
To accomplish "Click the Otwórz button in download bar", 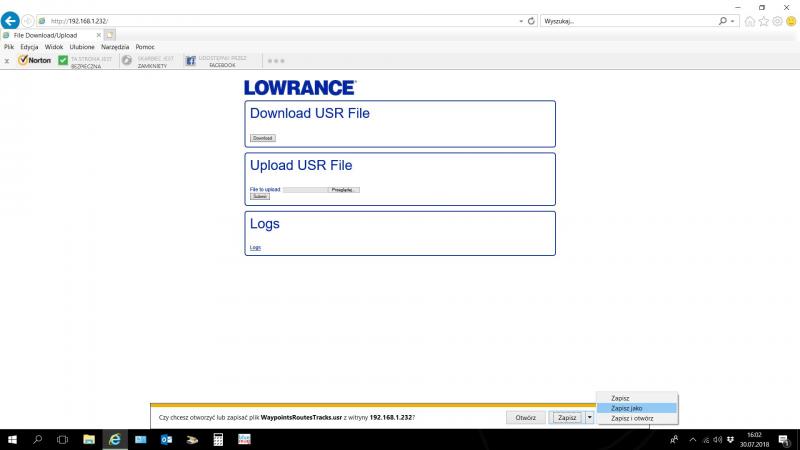I will click(x=526, y=417).
